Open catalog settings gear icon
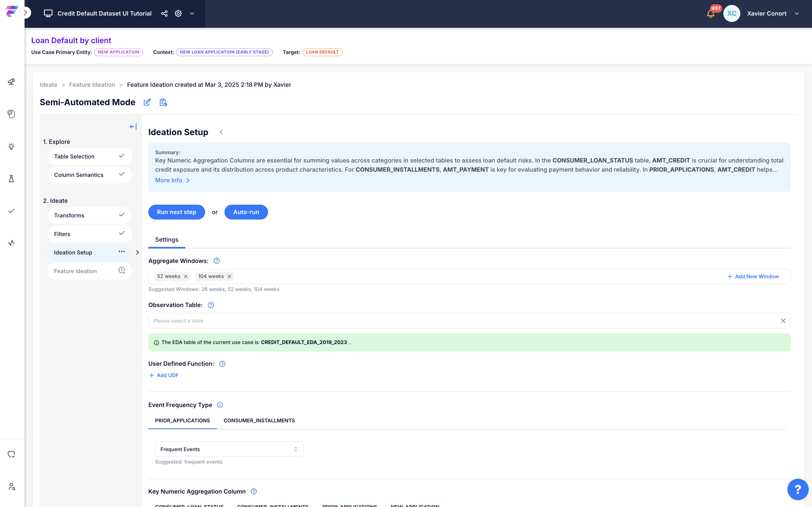This screenshot has height=507, width=812. coord(178,13)
